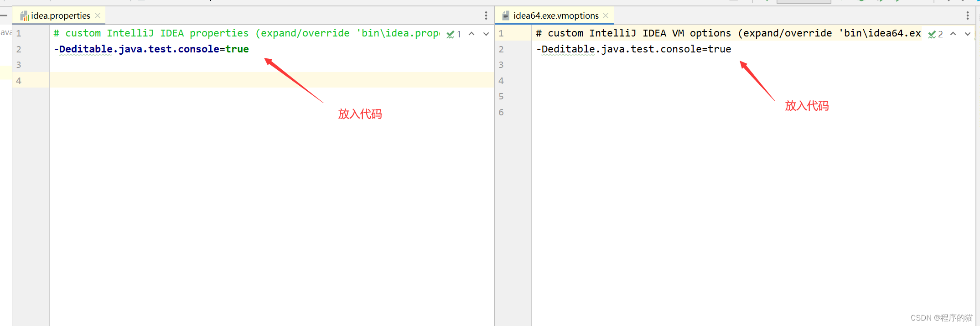Viewport: 980px width, 326px height.
Task: Click line number 3 in the idea64.exe.vmoptions gutter
Action: point(501,65)
